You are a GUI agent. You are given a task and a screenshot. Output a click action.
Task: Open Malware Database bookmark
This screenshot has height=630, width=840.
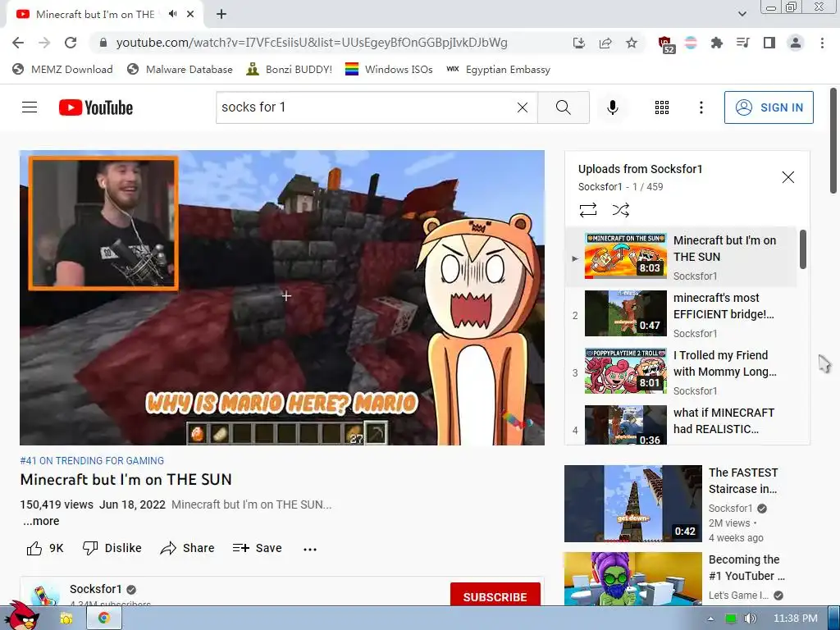coord(180,69)
